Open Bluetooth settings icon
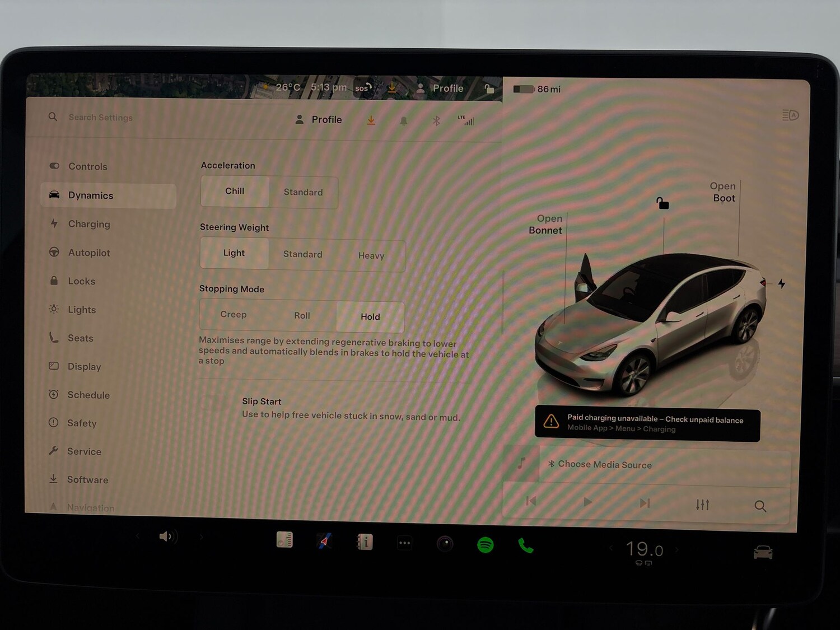 pyautogui.click(x=436, y=121)
